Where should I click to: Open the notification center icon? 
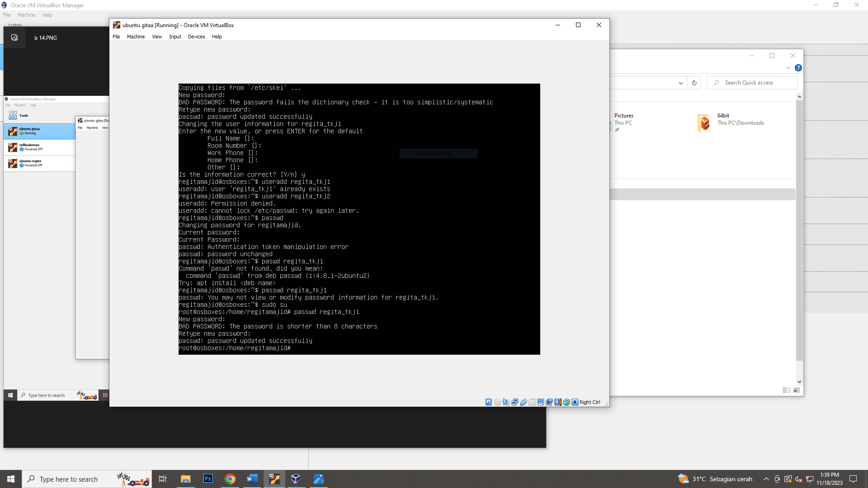point(853,479)
